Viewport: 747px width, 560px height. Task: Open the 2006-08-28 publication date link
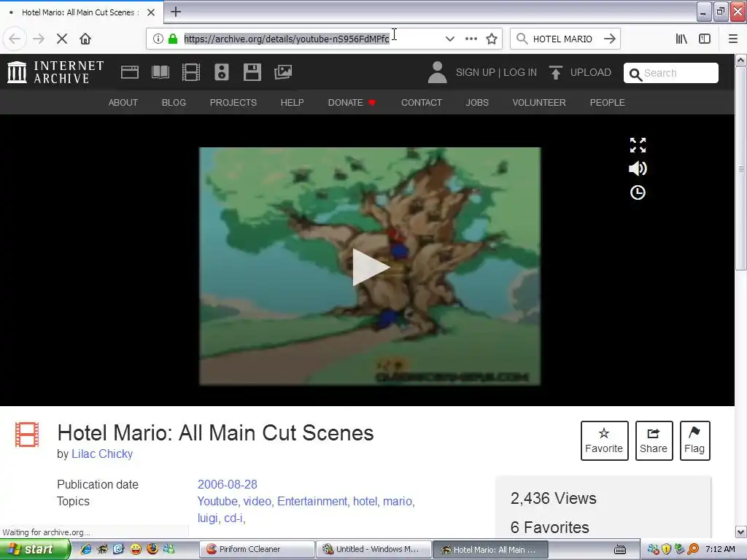[228, 484]
